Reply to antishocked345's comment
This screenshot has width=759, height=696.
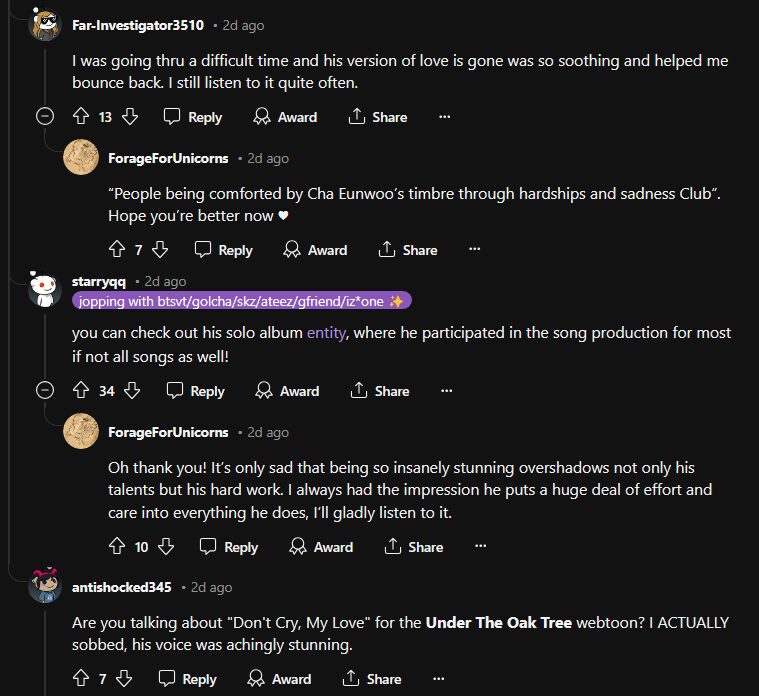(x=188, y=679)
